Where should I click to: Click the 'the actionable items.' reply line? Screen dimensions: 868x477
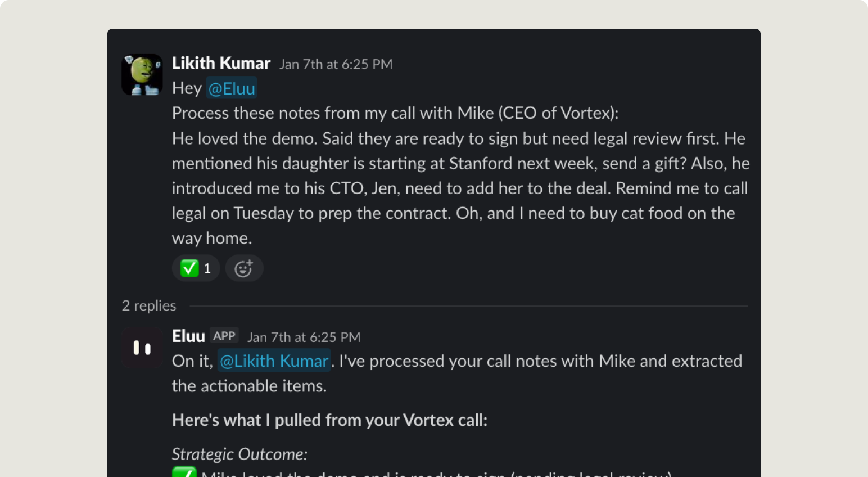pos(248,386)
